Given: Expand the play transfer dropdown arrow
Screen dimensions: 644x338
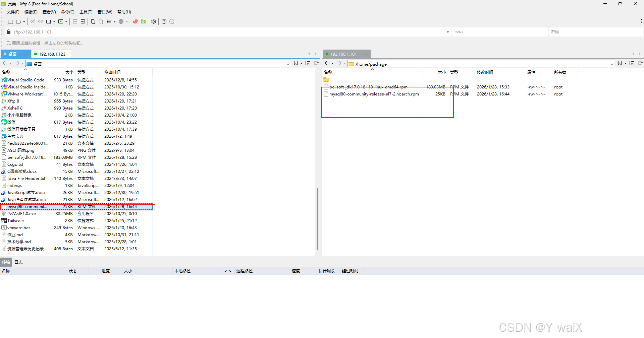Looking at the screenshot, I should pos(66,22).
